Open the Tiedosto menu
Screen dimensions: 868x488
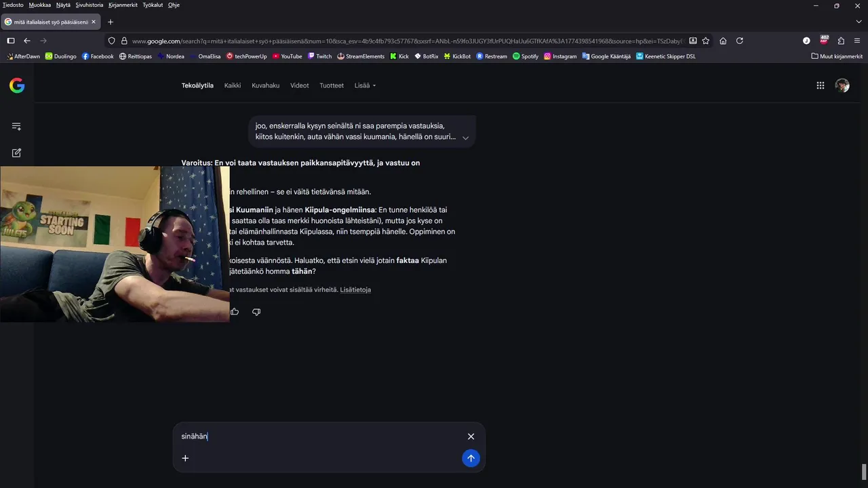[x=13, y=5]
